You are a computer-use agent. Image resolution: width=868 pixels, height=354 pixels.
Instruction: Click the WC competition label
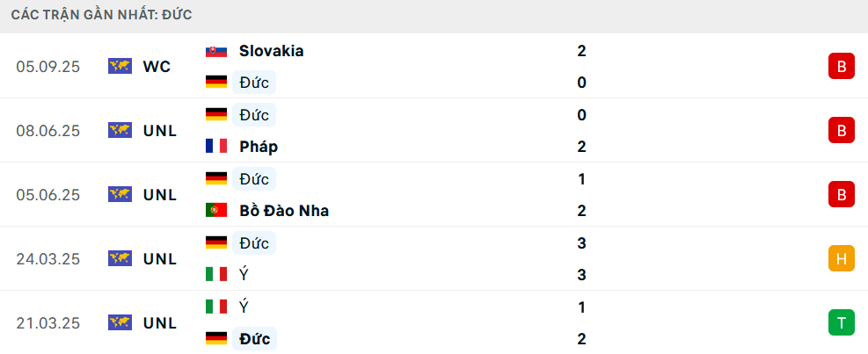[157, 66]
